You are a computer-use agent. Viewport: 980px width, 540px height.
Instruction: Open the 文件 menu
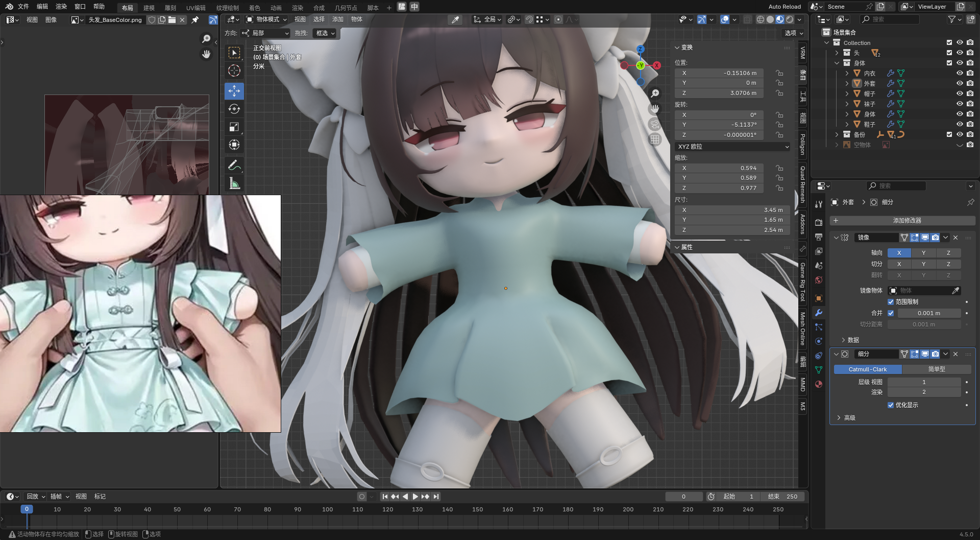point(23,7)
